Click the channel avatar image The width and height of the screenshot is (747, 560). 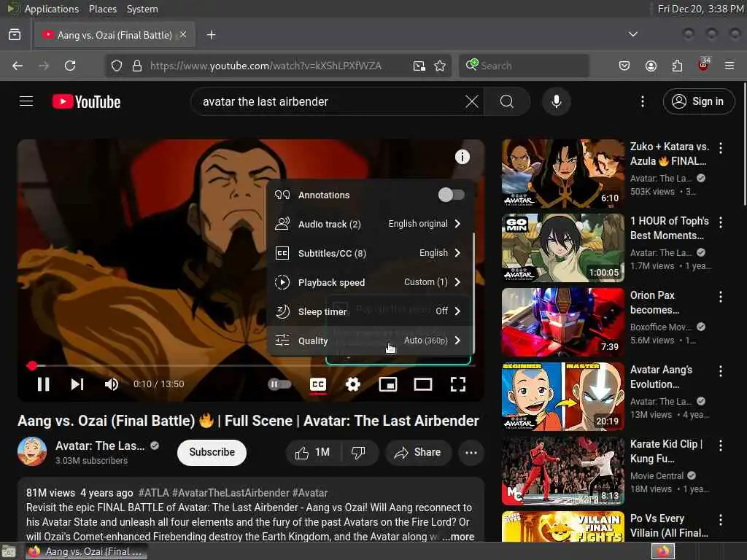point(32,451)
